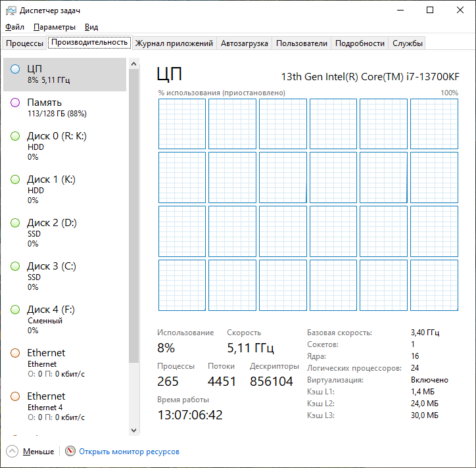The height and width of the screenshot is (468, 476).
Task: Select Диск 3 (C:) entry
Action: tap(64, 277)
